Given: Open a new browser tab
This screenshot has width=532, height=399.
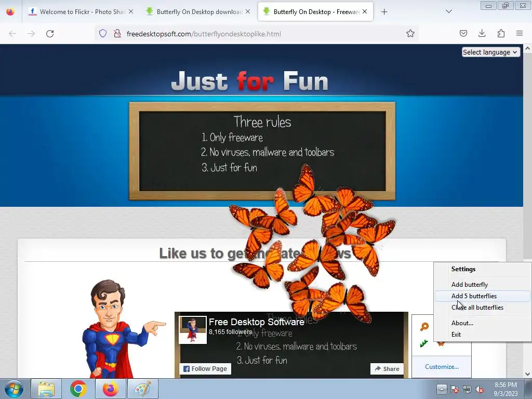Looking at the screenshot, I should [x=384, y=12].
